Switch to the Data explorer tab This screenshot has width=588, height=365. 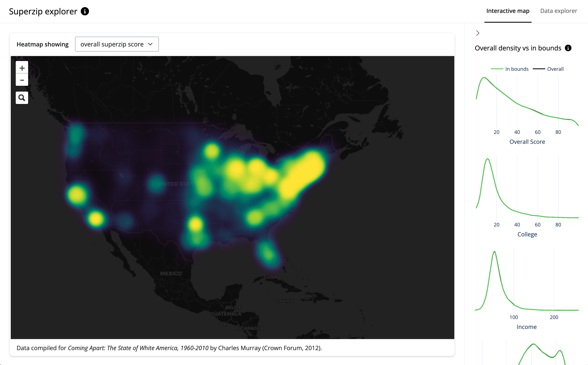[559, 11]
